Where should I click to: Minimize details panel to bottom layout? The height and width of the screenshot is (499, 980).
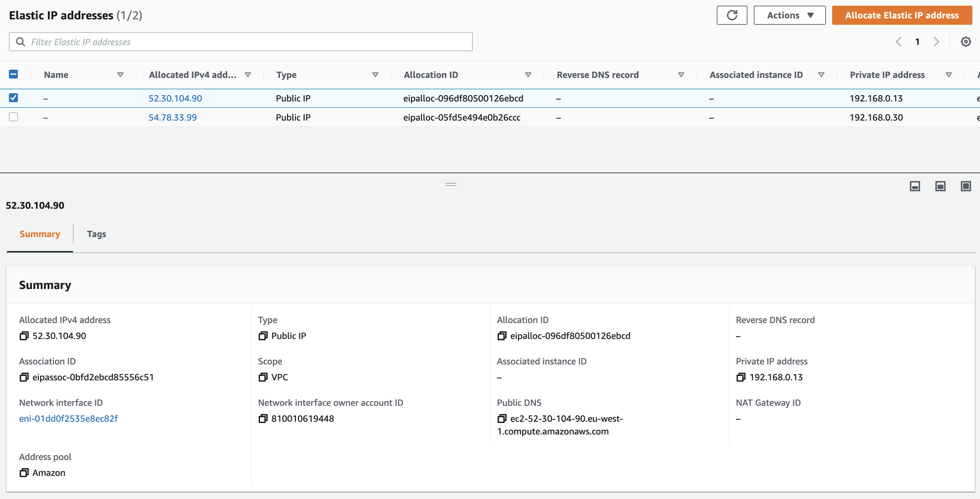pyautogui.click(x=915, y=186)
